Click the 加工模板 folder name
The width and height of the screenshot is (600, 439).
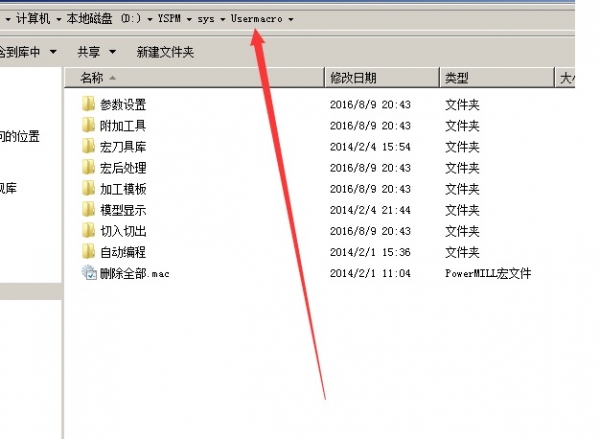tap(123, 189)
